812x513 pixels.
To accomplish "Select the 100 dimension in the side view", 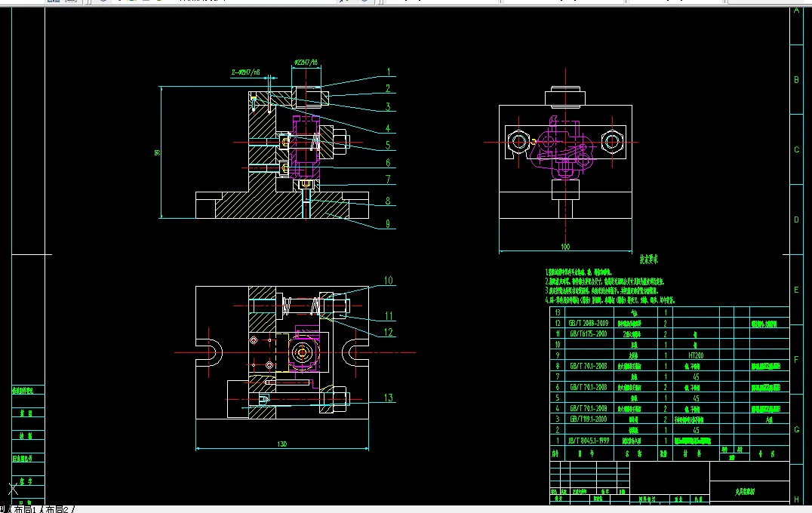I will click(x=565, y=247).
